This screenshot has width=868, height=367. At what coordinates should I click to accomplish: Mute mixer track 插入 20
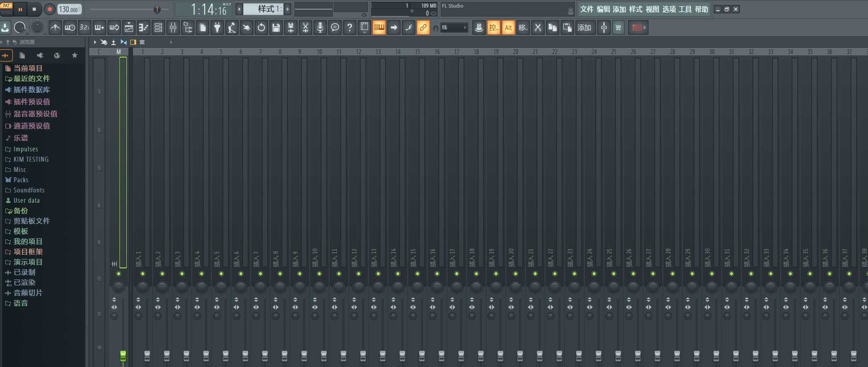pyautogui.click(x=516, y=274)
